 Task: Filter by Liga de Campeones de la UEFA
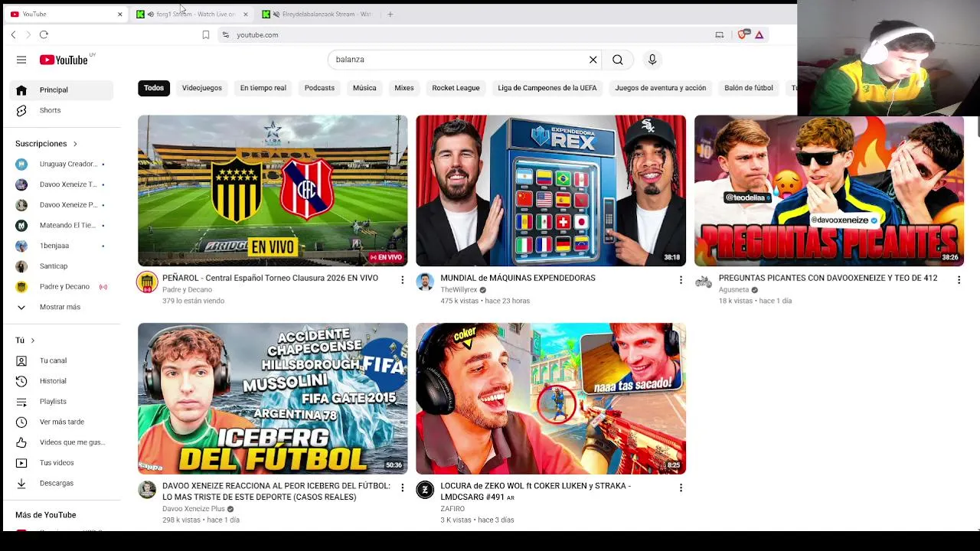coord(547,88)
